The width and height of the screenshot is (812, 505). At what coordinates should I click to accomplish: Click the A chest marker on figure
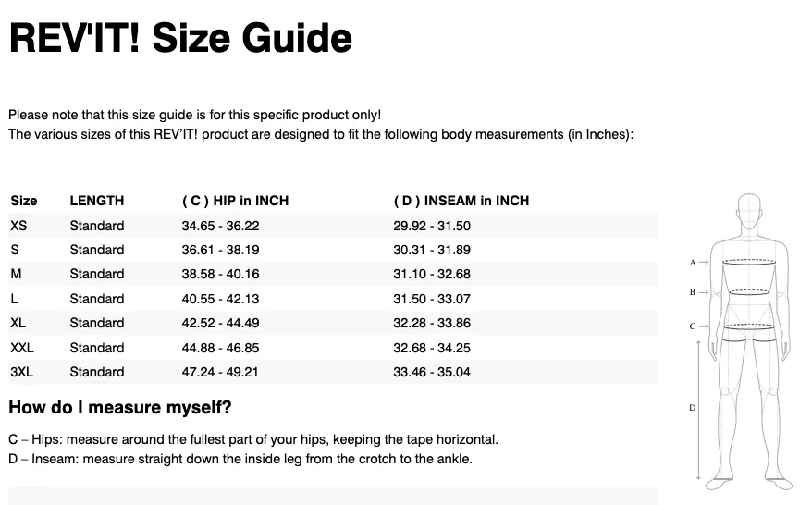693,263
